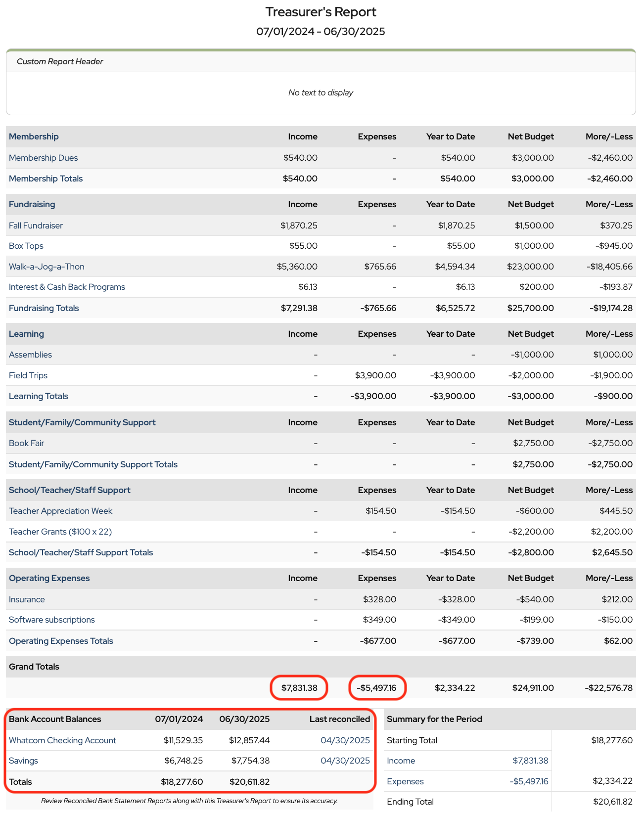Viewport: 644px width, 814px height.
Task: Open Teacher Appreciation Week details
Action: coord(60,511)
